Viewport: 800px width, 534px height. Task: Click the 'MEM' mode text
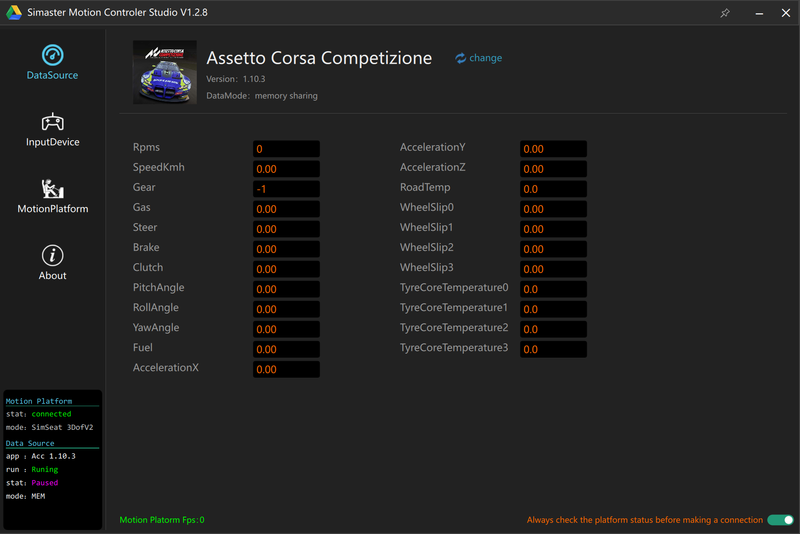[38, 496]
